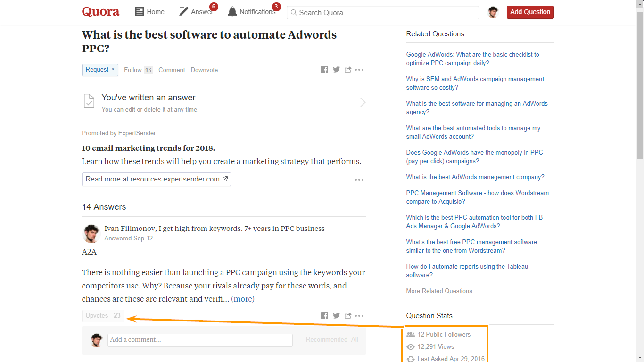This screenshot has height=362, width=644.
Task: Open 'Why is SEM and AdWords' question
Action: (475, 83)
